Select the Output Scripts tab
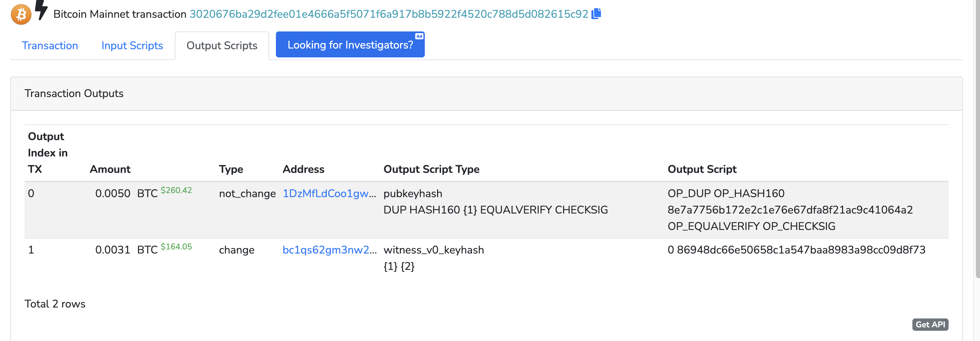Viewport: 980px width, 341px height. pos(222,46)
